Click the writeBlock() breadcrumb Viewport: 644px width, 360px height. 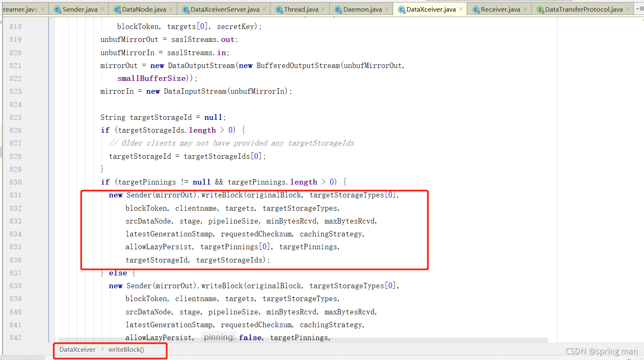click(x=126, y=350)
